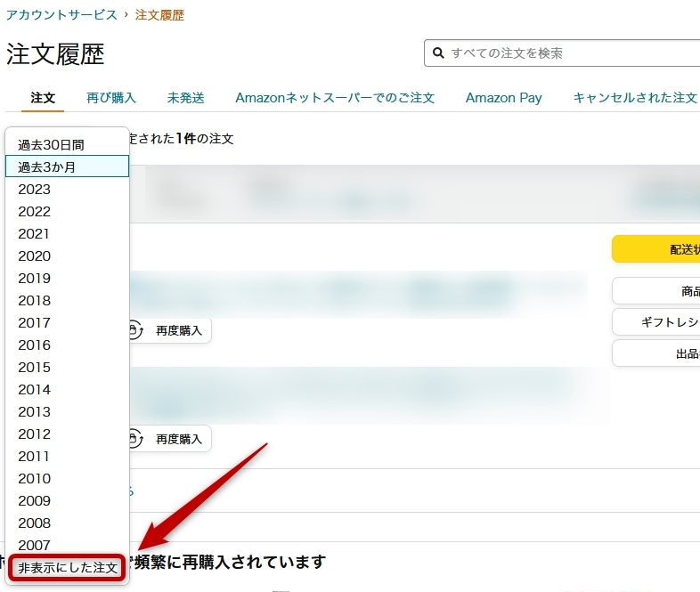Image resolution: width=700 pixels, height=592 pixels.
Task: Open the キャンセルされた注文 tab
Action: click(634, 98)
